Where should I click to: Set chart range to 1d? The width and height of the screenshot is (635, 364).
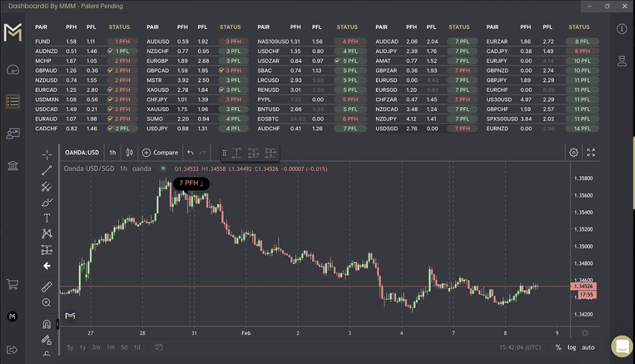(137, 347)
